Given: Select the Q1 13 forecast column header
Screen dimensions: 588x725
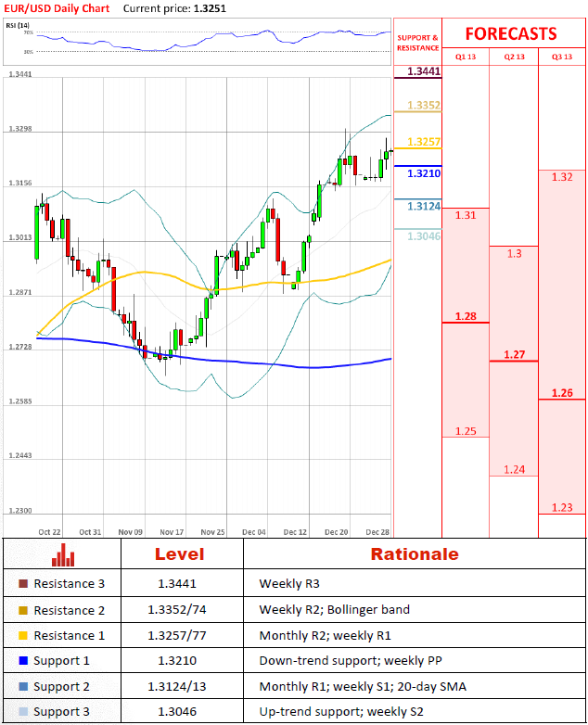Looking at the screenshot, I should coord(466,57).
